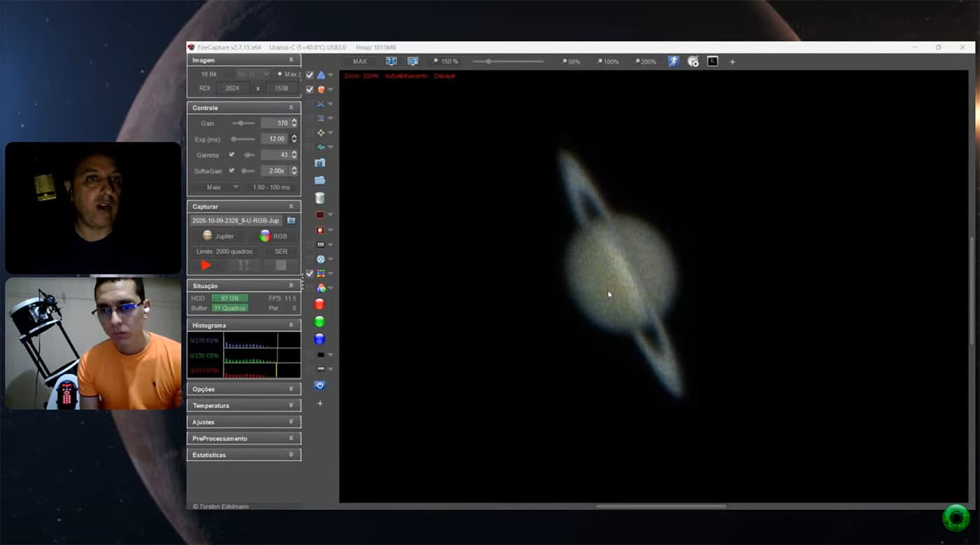The image size is (980, 545).
Task: Collapse the Controle panel
Action: point(291,108)
